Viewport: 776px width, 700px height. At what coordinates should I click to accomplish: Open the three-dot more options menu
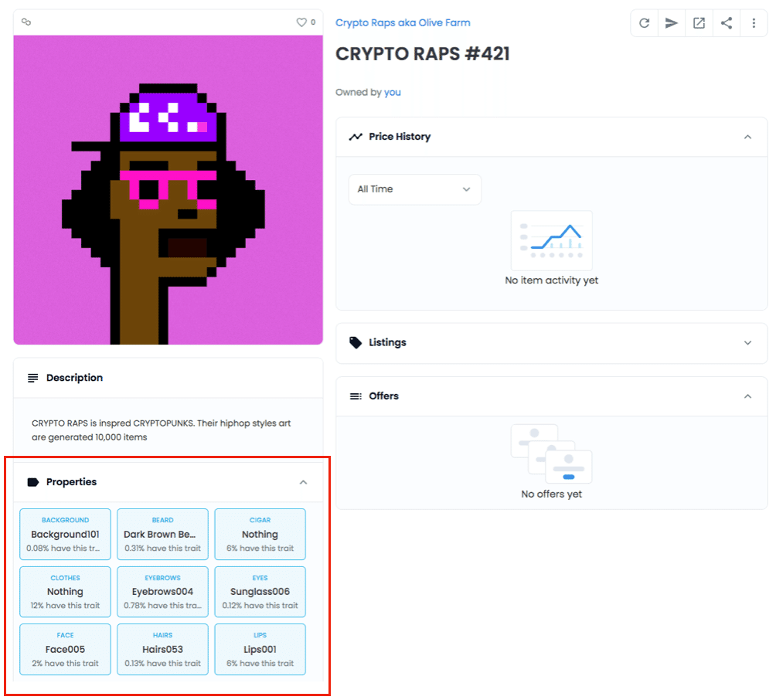pyautogui.click(x=754, y=22)
